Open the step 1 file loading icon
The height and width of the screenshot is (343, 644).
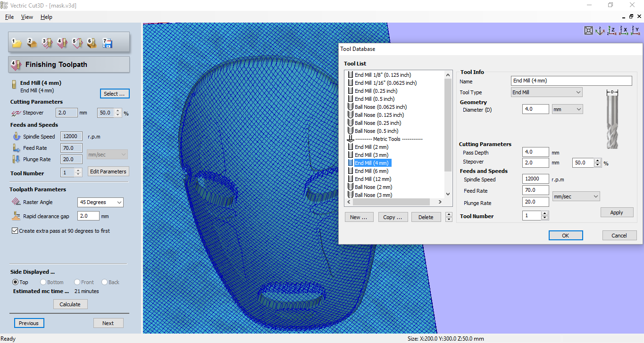[17, 42]
